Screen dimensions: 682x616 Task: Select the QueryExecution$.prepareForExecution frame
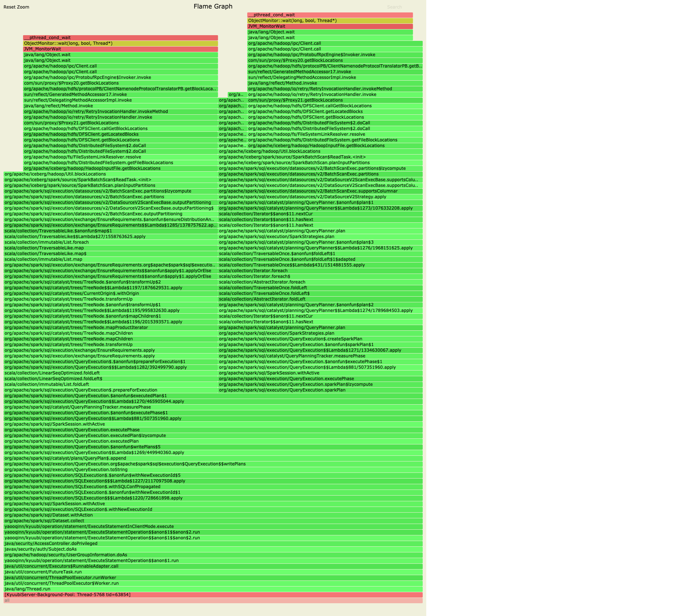pyautogui.click(x=110, y=390)
